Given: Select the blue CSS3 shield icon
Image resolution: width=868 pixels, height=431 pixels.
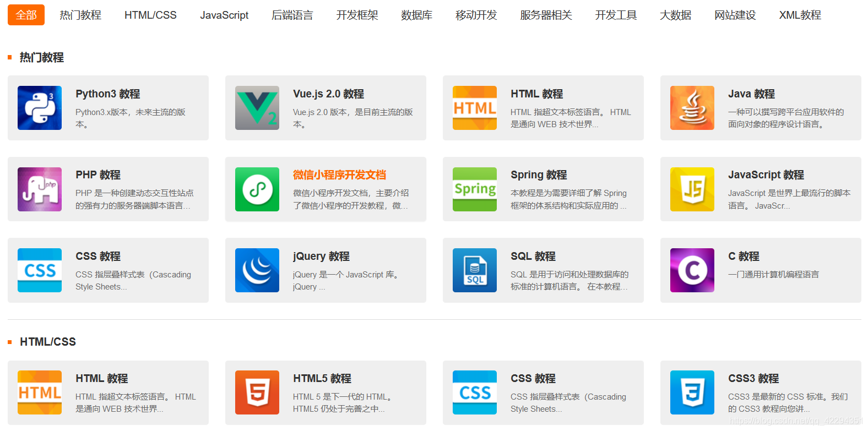Looking at the screenshot, I should [x=692, y=392].
